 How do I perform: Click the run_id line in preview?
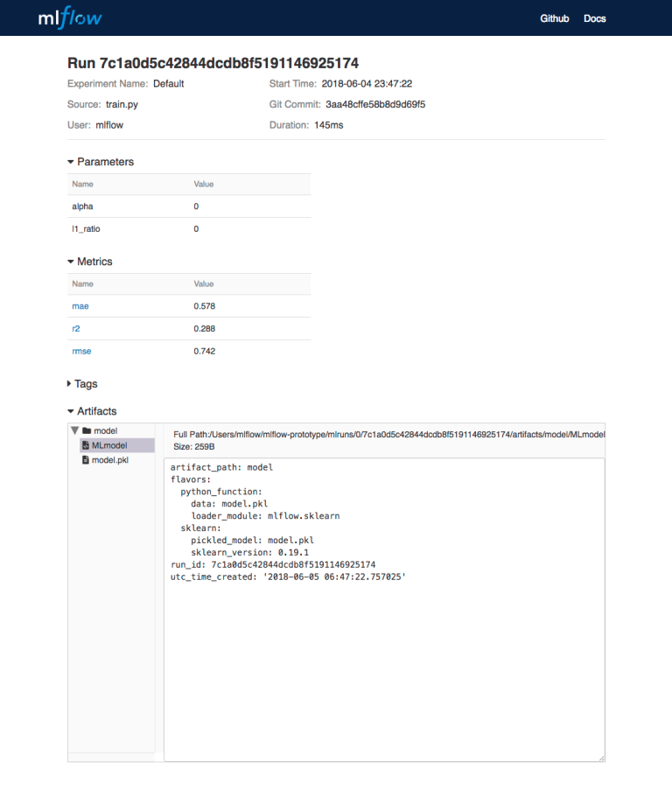pyautogui.click(x=273, y=565)
